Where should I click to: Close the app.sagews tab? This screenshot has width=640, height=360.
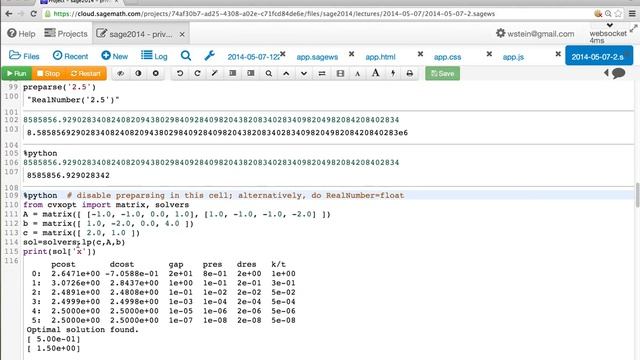pyautogui.click(x=351, y=54)
